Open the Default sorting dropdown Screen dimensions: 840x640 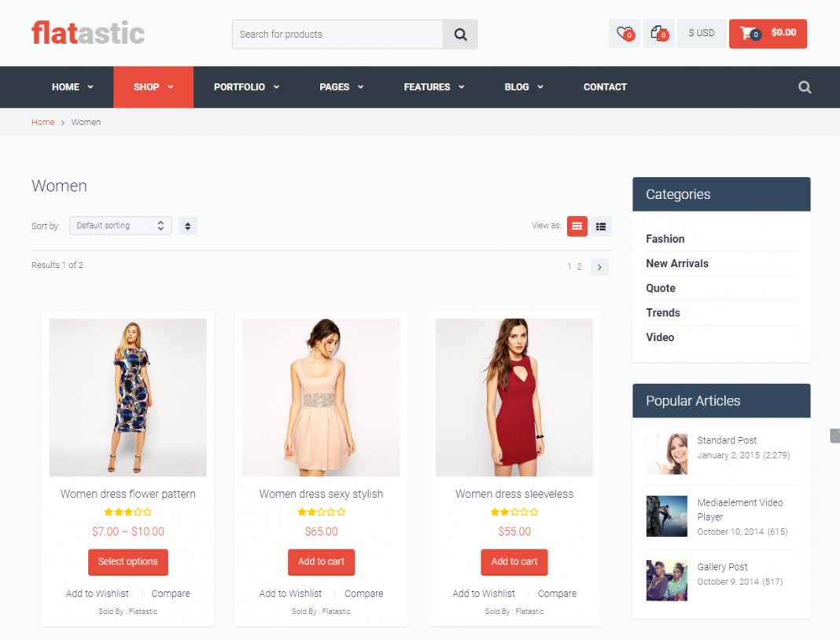click(x=120, y=226)
